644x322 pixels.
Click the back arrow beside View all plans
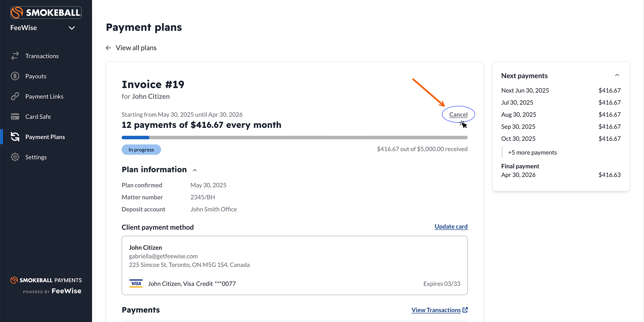(108, 48)
